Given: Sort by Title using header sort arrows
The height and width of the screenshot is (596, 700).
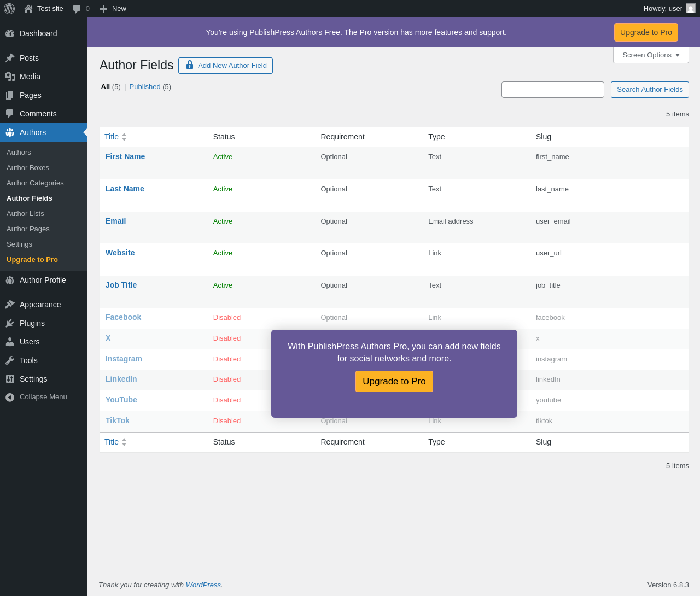Looking at the screenshot, I should [x=124, y=137].
